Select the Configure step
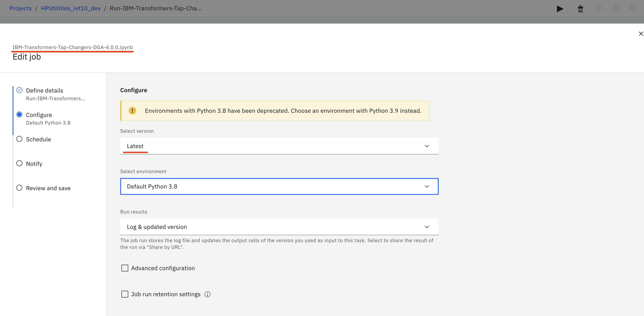This screenshot has height=316, width=644. (x=39, y=115)
